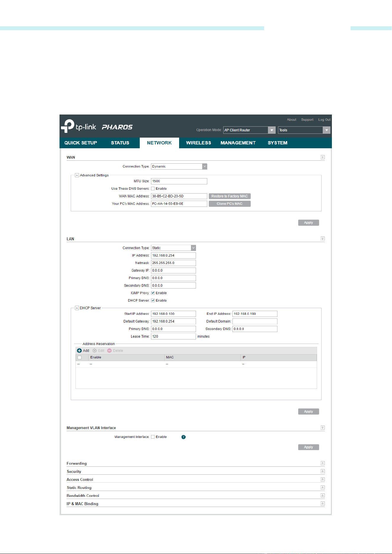The height and width of the screenshot is (554, 392).
Task: Expand the Bandwidth Control section
Action: click(x=323, y=495)
